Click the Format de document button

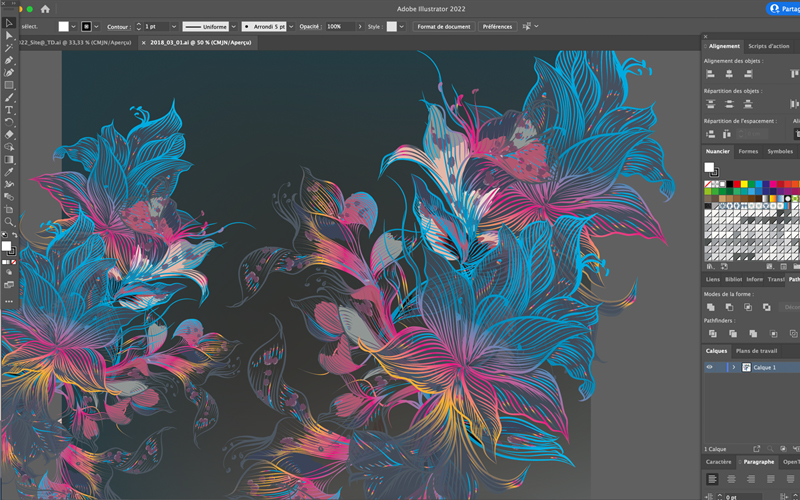[x=441, y=26]
